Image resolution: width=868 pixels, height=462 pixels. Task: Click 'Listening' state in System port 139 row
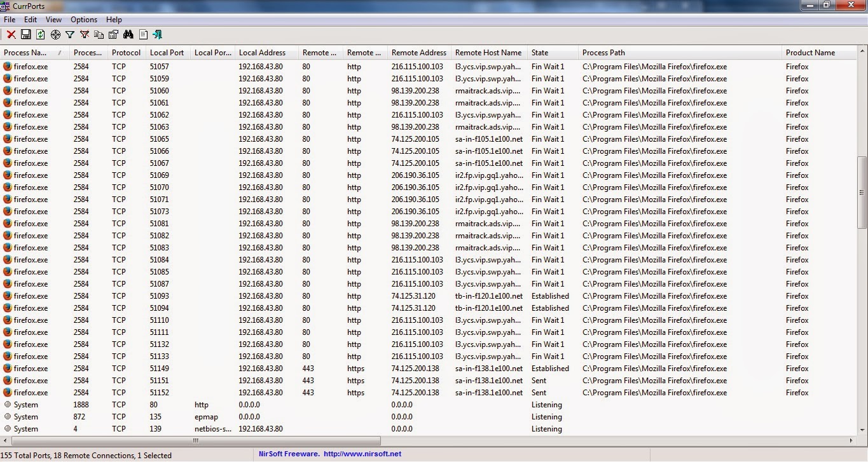(x=547, y=428)
